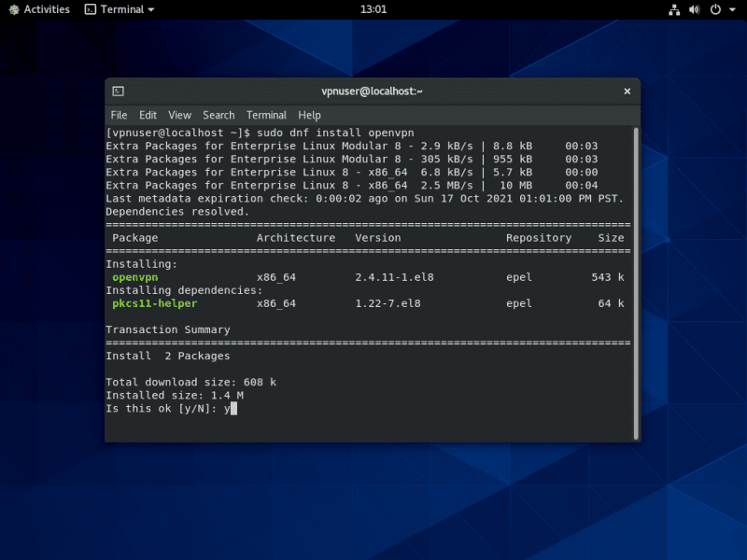Open the Search menu
Viewport: 747px width, 560px height.
(218, 115)
